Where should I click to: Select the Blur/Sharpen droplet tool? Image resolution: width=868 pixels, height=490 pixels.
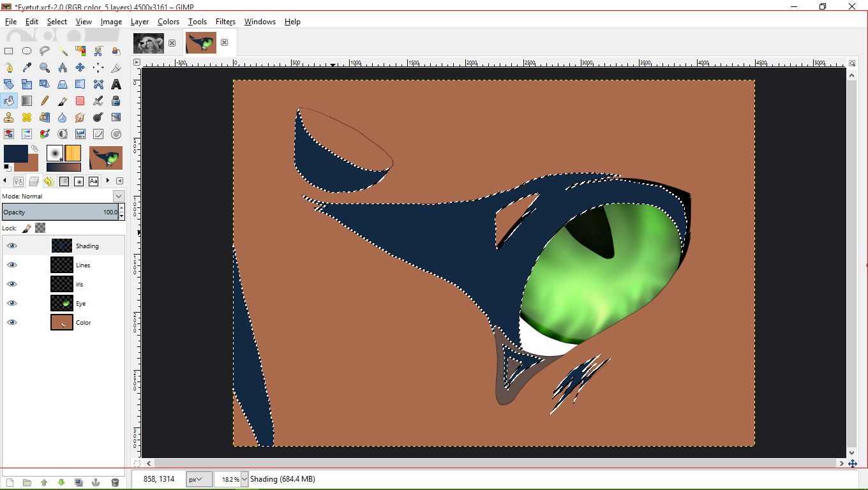pos(63,117)
